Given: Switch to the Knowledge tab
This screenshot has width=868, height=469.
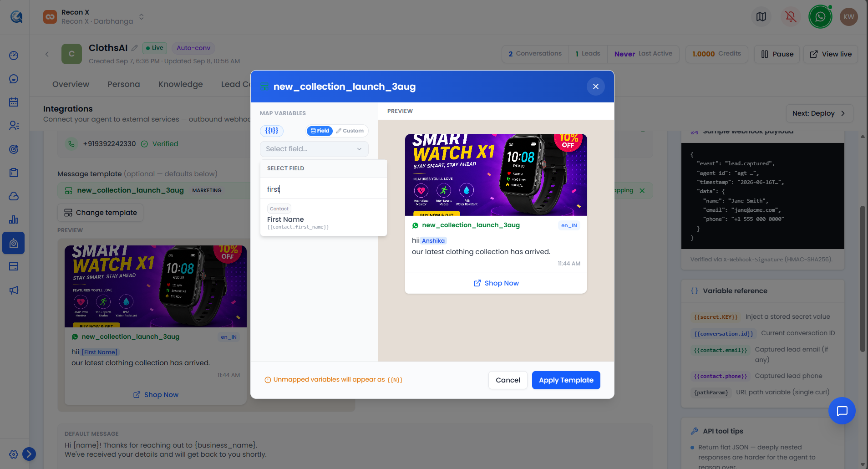Looking at the screenshot, I should click(181, 84).
